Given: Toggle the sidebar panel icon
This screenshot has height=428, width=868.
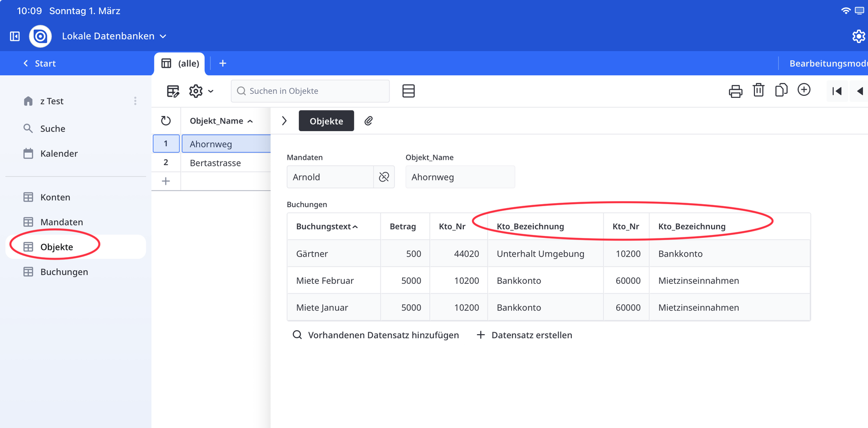Looking at the screenshot, I should pos(15,36).
